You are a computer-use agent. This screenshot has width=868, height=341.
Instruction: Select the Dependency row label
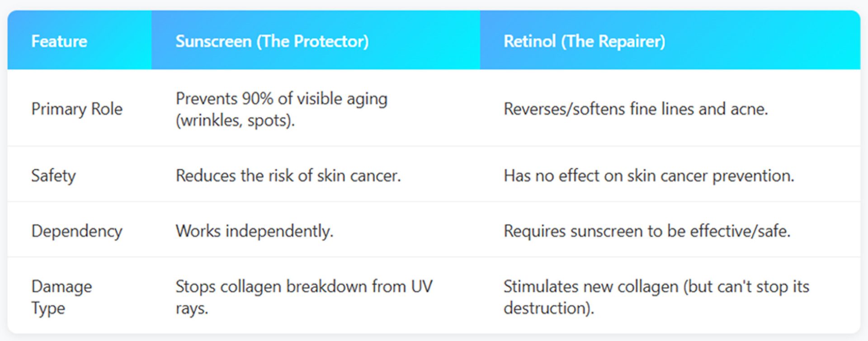click(77, 231)
